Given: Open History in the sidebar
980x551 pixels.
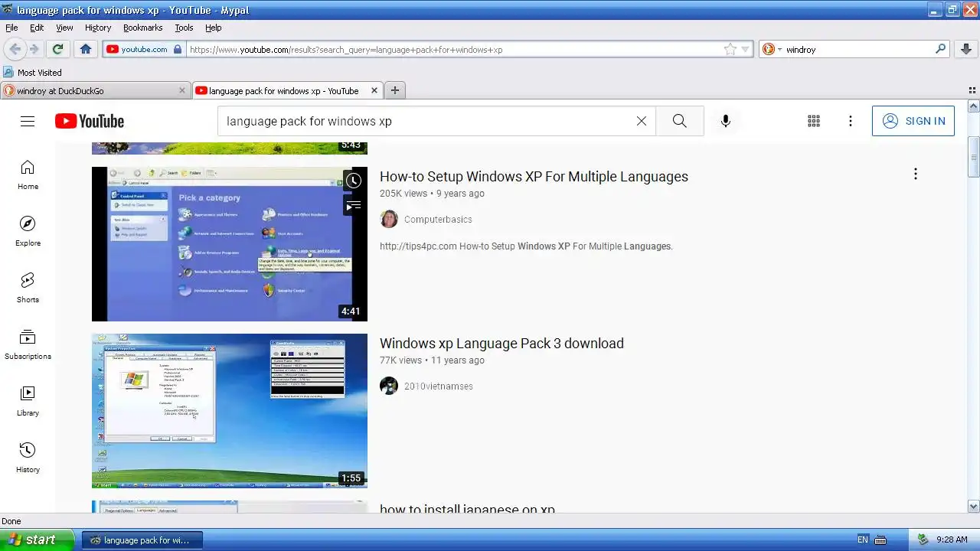Looking at the screenshot, I should [28, 458].
